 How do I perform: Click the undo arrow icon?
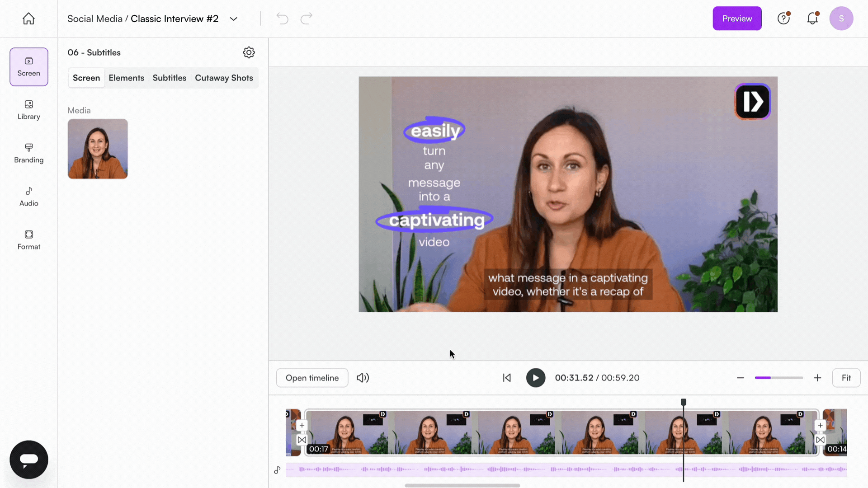pos(282,19)
